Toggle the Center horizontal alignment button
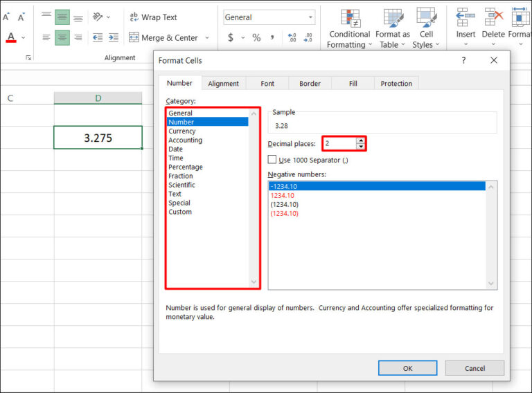The width and height of the screenshot is (532, 393). (x=62, y=37)
